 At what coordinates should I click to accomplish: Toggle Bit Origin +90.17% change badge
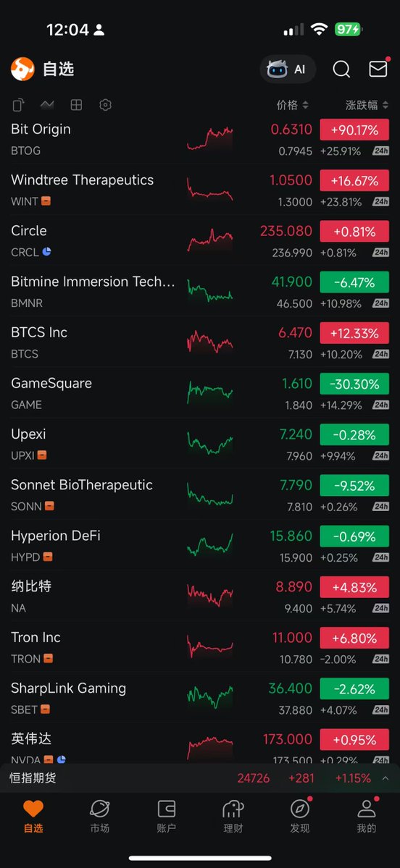click(354, 130)
